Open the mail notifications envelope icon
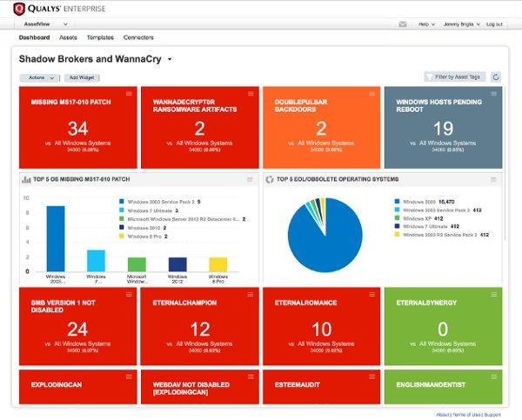The image size is (522, 420). (x=403, y=24)
